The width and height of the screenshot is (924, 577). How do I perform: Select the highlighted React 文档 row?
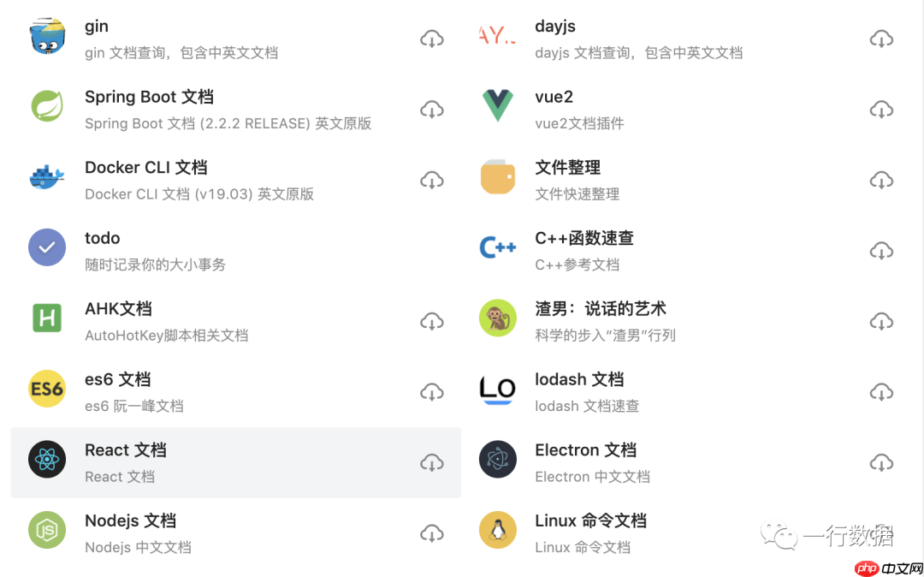click(x=235, y=461)
